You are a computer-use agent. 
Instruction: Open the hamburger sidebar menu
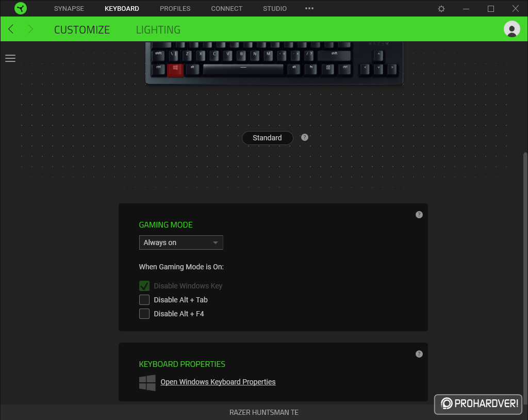click(10, 58)
